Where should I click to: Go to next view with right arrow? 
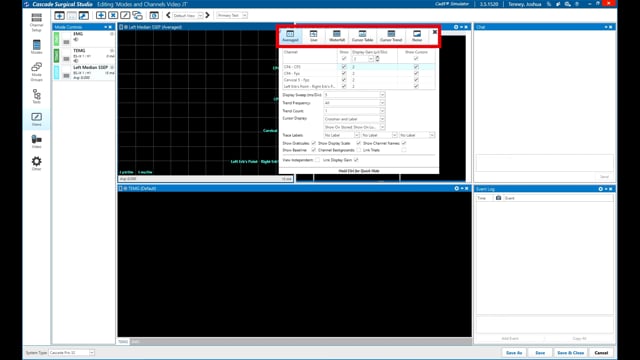pyautogui.click(x=207, y=16)
